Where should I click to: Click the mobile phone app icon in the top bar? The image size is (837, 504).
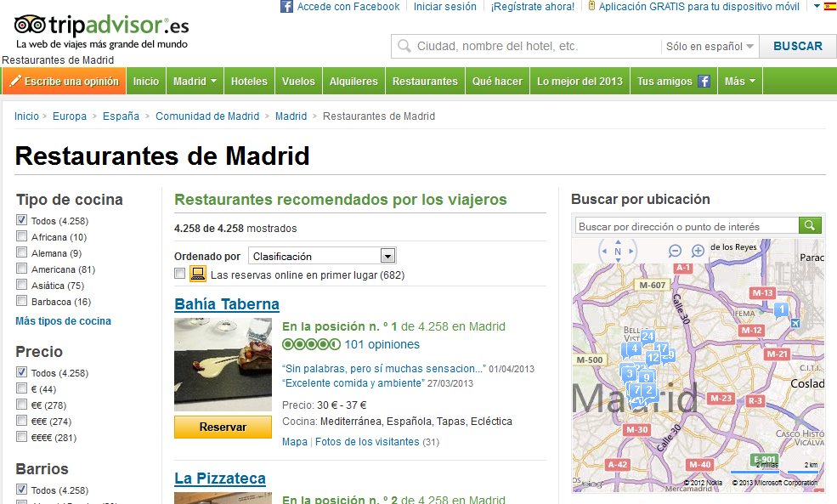pos(591,6)
